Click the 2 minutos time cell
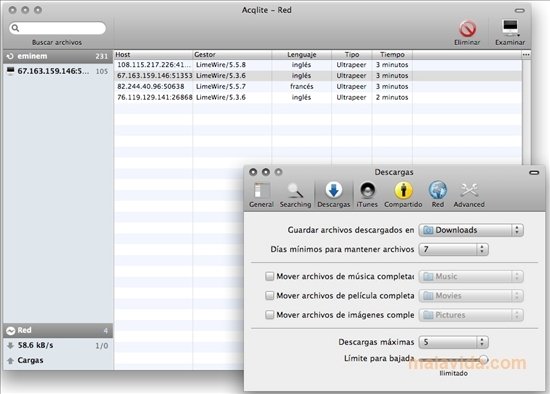Viewport: 550px width, 394px height. click(392, 98)
